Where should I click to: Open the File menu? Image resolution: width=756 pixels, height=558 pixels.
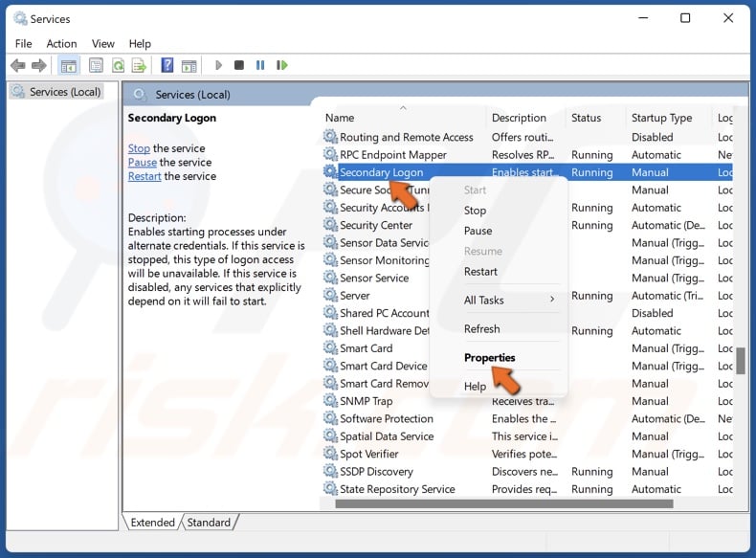[x=23, y=43]
